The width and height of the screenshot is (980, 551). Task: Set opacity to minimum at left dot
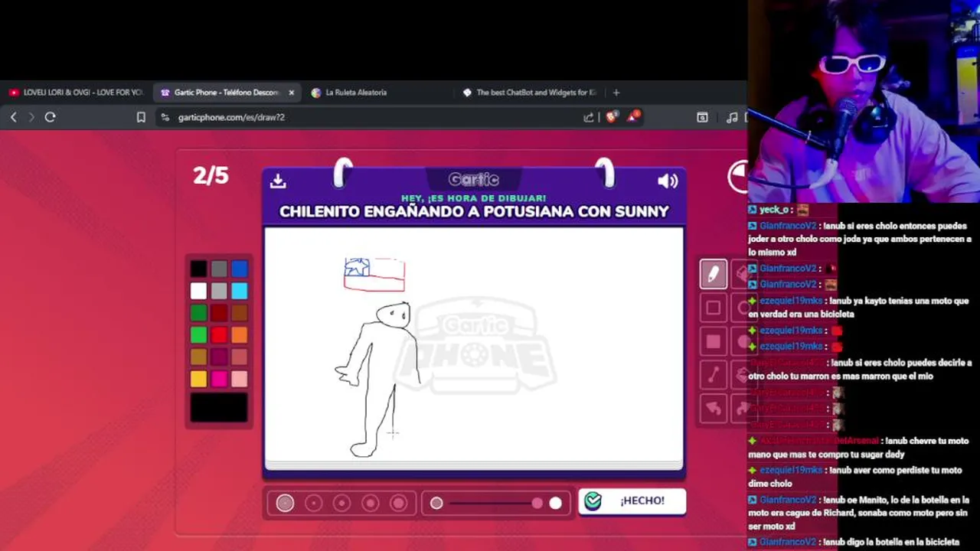[x=436, y=503]
